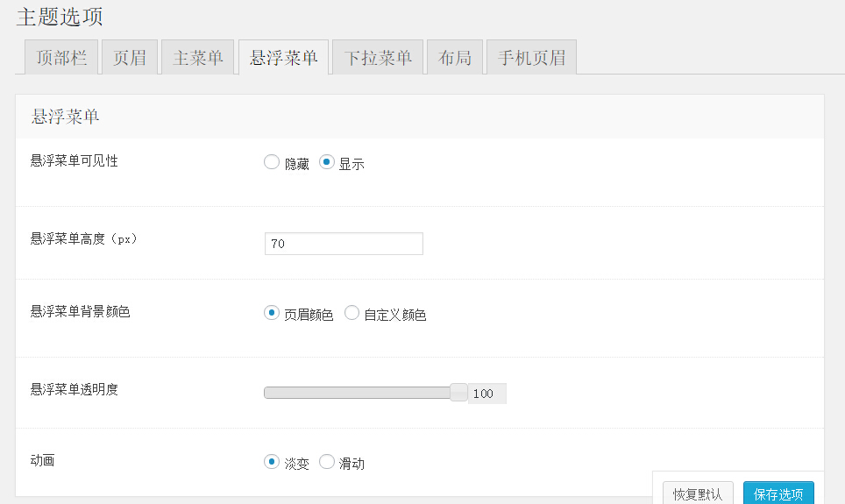Open the 布局 tab
The height and width of the screenshot is (504, 845).
[x=455, y=58]
